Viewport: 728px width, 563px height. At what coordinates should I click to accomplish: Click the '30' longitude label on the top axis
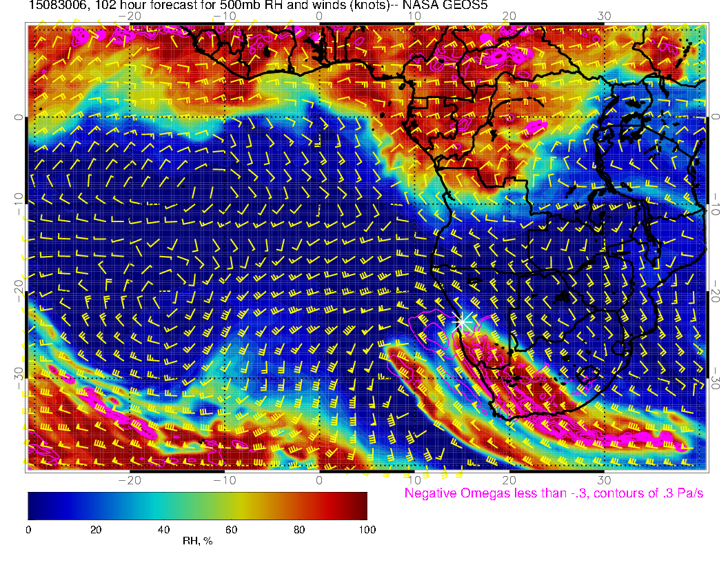604,16
